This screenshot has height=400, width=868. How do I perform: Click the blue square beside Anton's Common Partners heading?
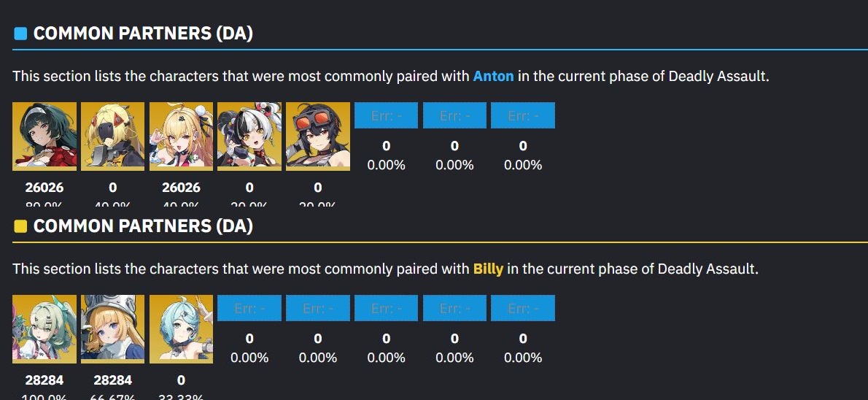tap(20, 34)
